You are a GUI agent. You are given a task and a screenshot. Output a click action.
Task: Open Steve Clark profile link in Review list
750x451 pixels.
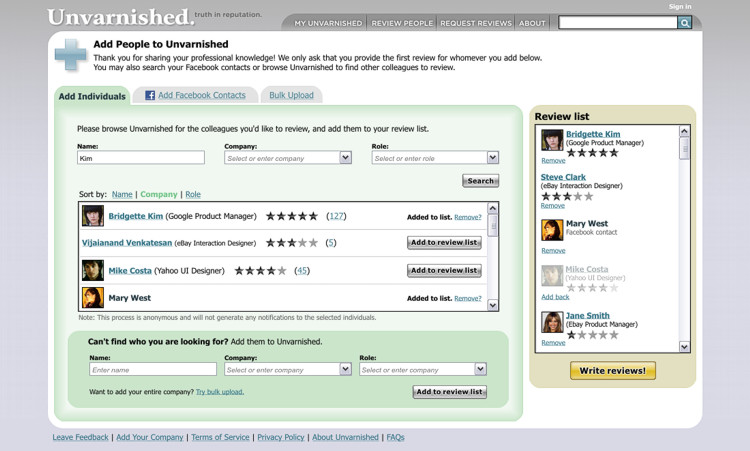point(563,177)
